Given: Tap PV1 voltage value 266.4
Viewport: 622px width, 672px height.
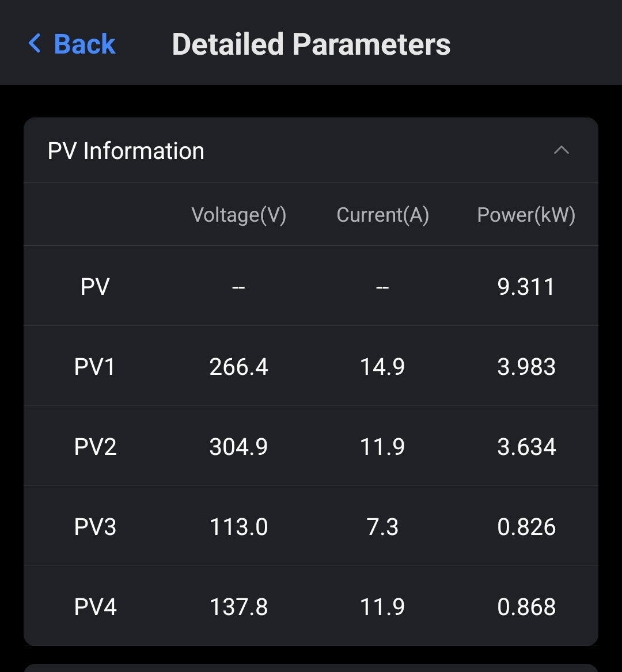Looking at the screenshot, I should pos(238,367).
